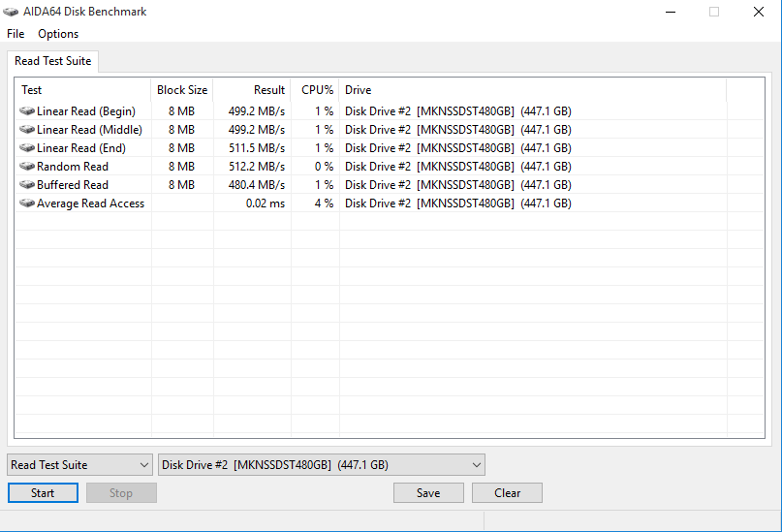Click the Linear Read (Middle) disk icon
The image size is (782, 532).
click(27, 129)
